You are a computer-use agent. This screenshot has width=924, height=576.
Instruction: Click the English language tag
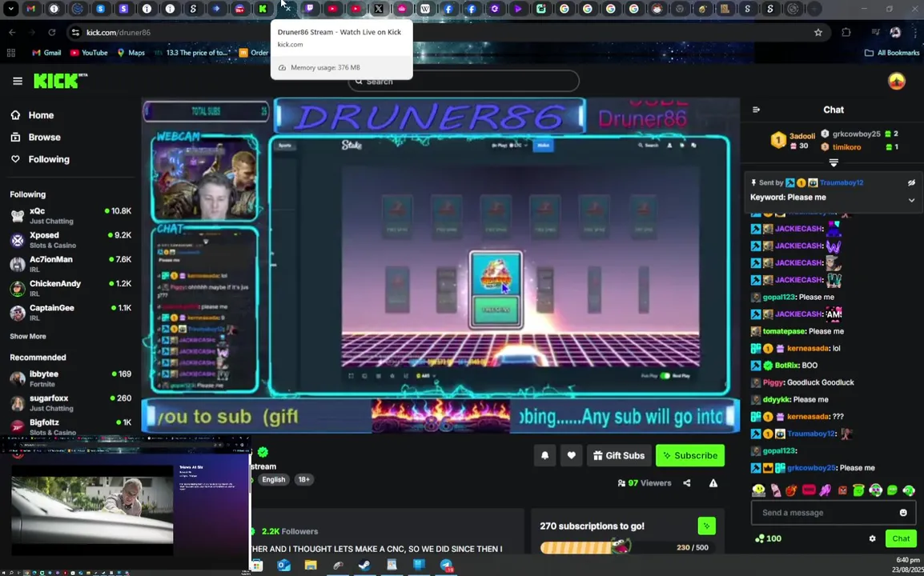(273, 479)
